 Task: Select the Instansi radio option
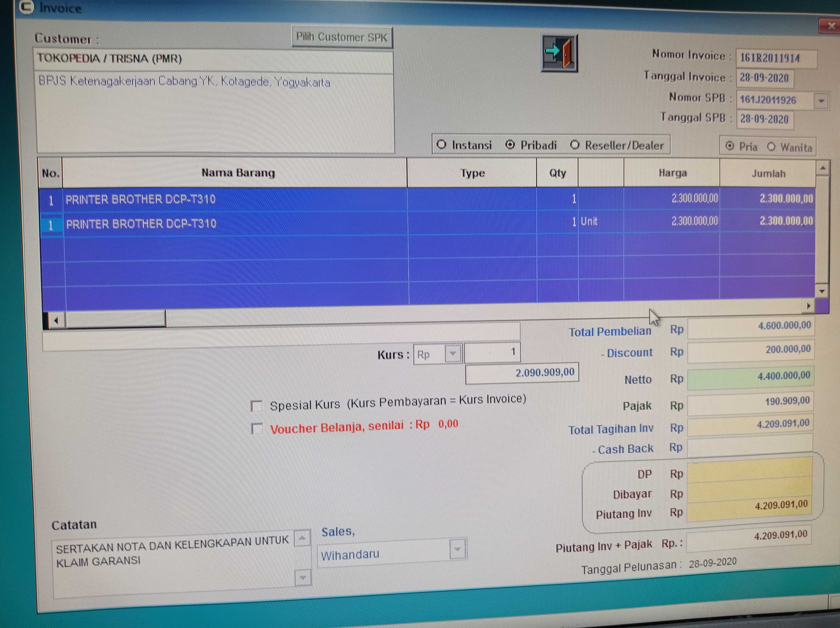click(x=441, y=145)
